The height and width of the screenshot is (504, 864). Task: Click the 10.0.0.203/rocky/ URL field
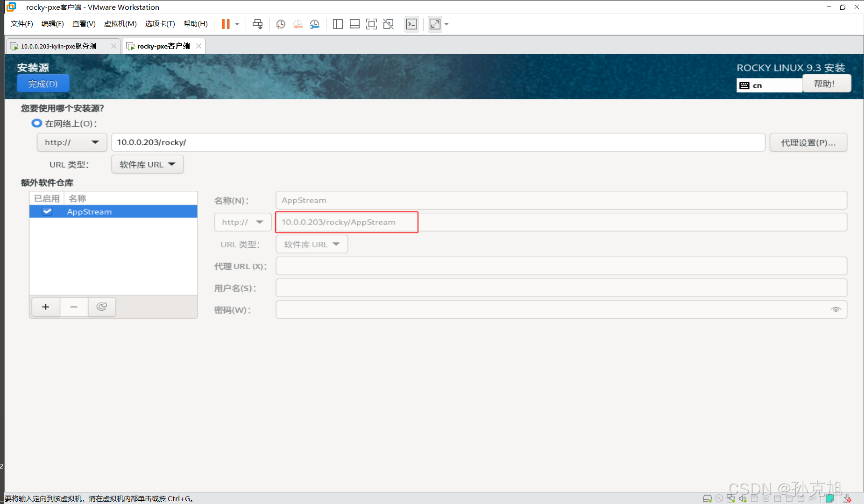point(438,142)
